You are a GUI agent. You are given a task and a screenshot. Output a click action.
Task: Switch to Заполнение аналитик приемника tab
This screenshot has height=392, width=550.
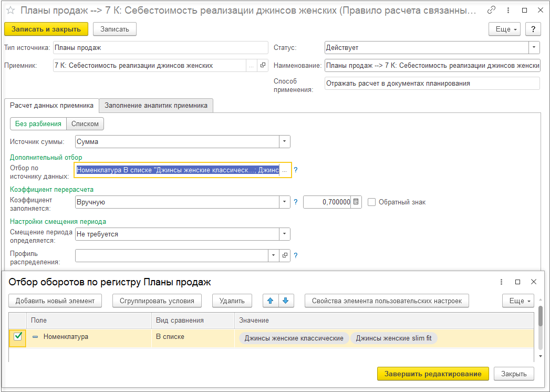[156, 105]
